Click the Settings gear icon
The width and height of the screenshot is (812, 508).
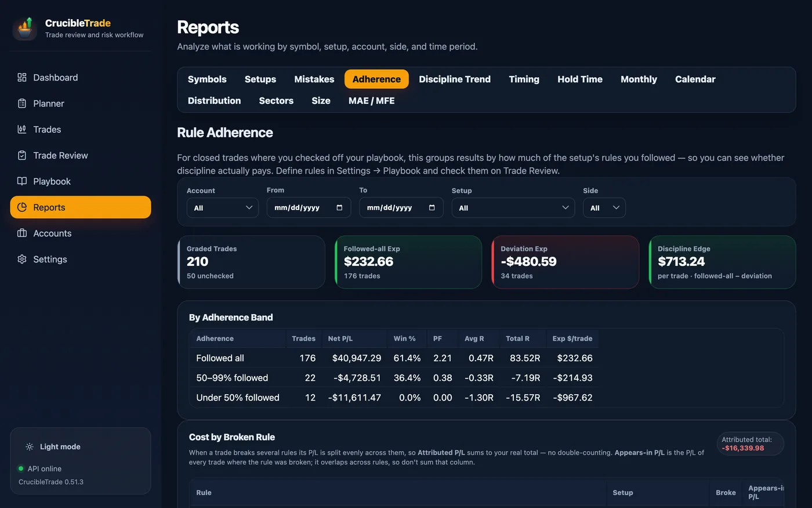pos(22,259)
